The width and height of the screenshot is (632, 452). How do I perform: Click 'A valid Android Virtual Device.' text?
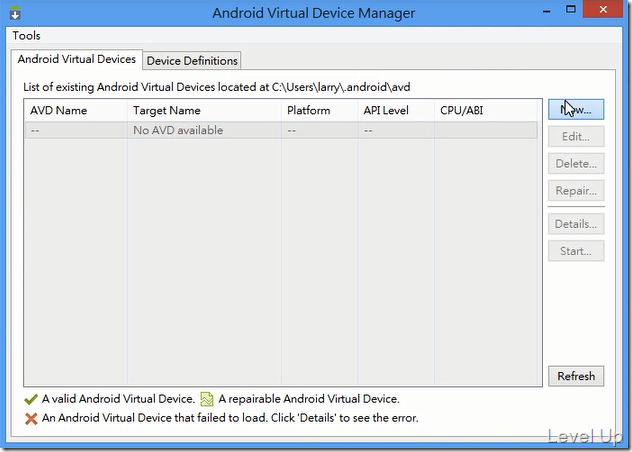pyautogui.click(x=118, y=399)
